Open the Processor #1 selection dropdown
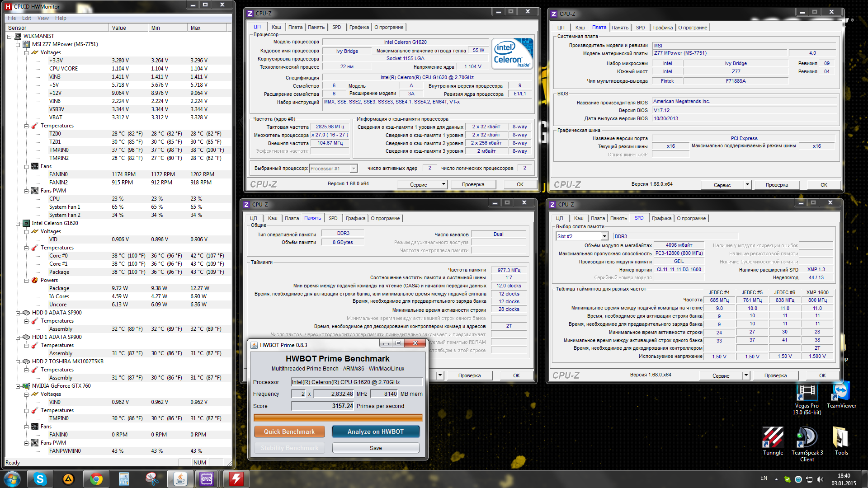The image size is (868, 488). [353, 169]
